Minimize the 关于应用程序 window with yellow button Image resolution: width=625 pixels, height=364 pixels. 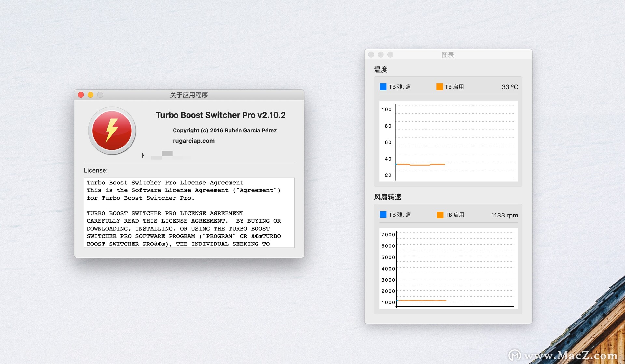tap(90, 95)
